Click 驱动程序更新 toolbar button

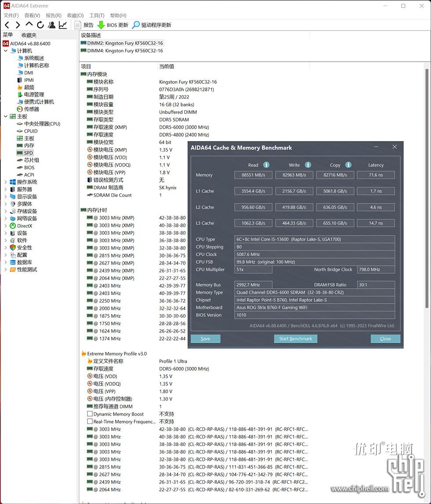(152, 25)
